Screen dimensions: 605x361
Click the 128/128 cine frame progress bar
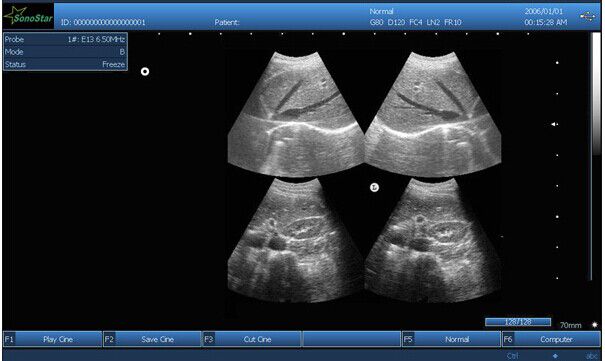(x=518, y=322)
